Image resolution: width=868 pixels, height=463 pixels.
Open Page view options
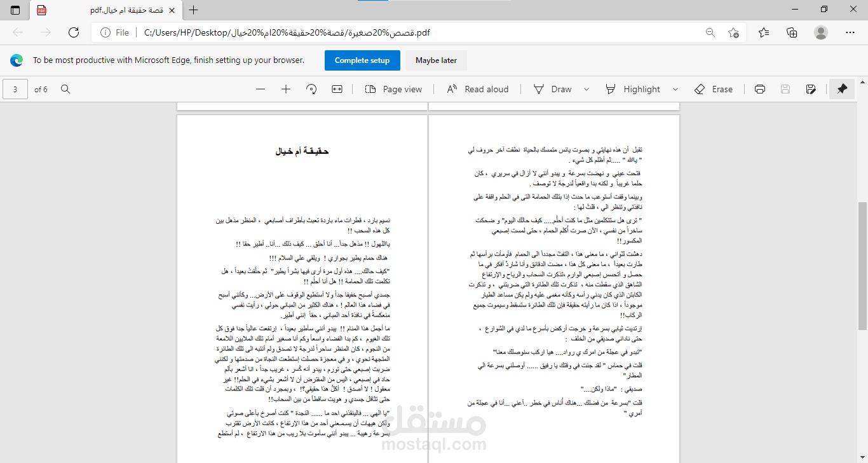pyautogui.click(x=394, y=89)
